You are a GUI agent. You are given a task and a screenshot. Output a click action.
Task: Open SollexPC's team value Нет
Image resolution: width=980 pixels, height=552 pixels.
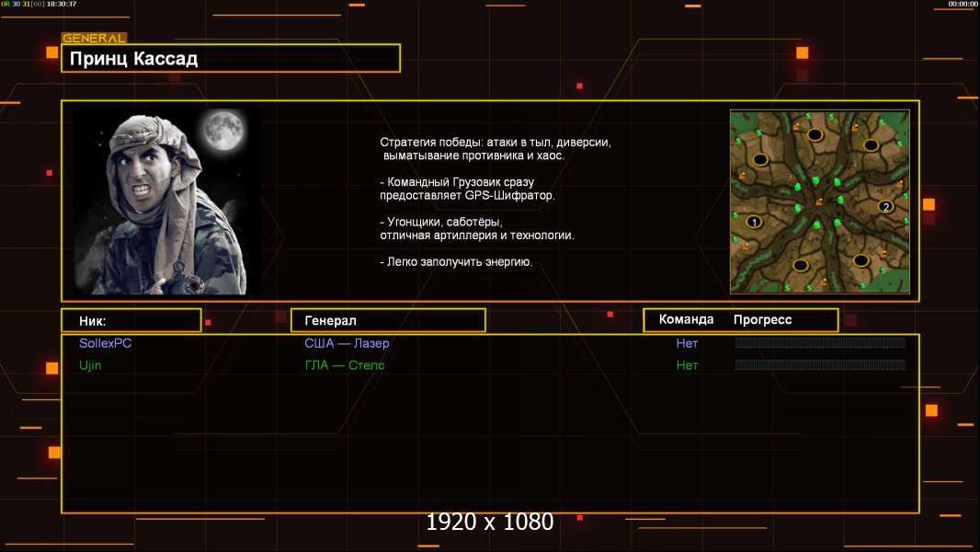tap(687, 343)
